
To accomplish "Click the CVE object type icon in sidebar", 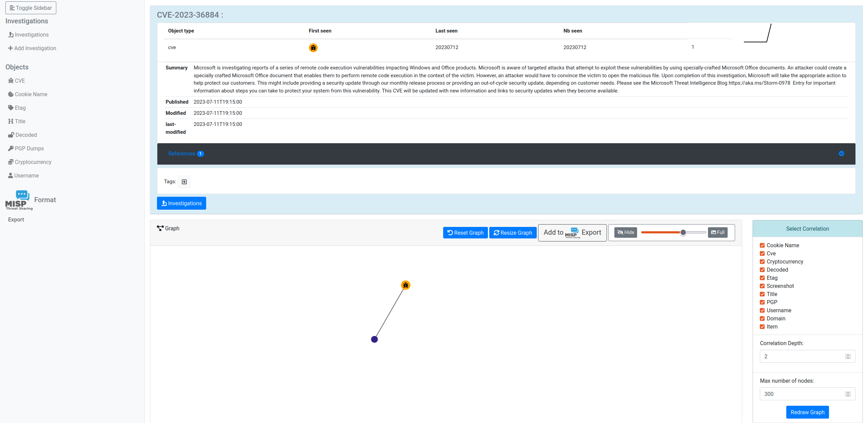I will click(x=11, y=81).
